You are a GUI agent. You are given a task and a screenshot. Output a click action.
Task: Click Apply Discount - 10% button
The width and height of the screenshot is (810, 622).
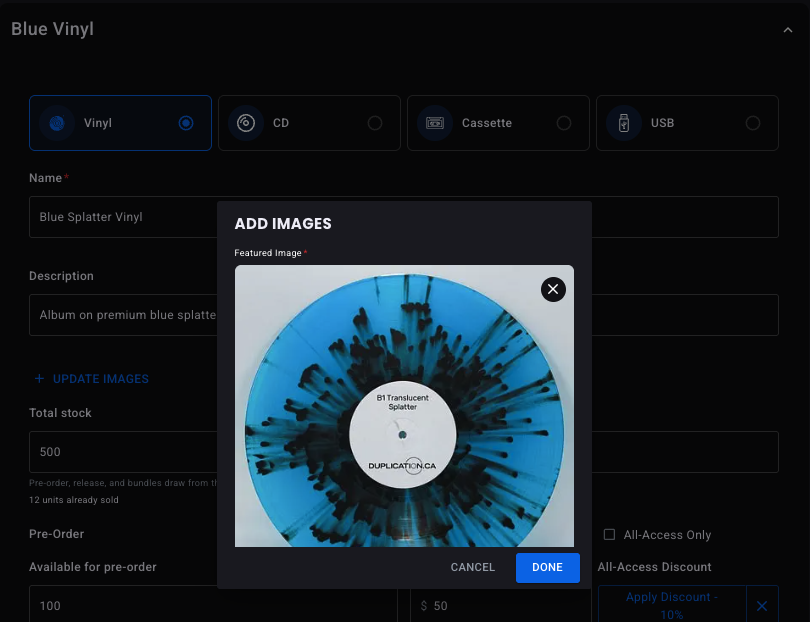tap(672, 605)
